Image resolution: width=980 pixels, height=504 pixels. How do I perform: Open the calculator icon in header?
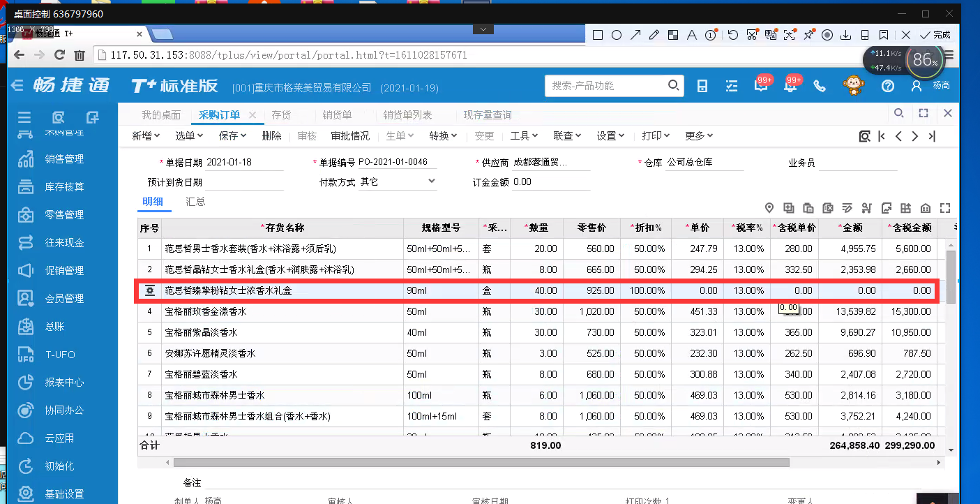[702, 85]
